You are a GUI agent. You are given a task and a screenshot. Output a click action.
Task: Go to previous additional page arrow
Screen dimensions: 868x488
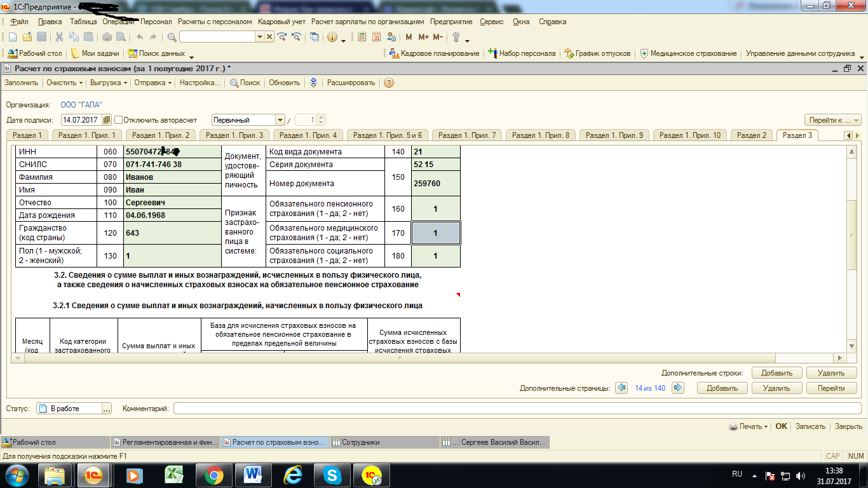[x=621, y=388]
